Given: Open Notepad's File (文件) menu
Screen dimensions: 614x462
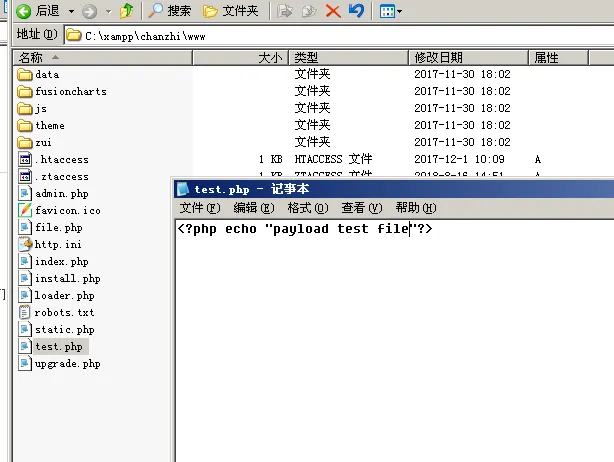Looking at the screenshot, I should (x=199, y=208).
